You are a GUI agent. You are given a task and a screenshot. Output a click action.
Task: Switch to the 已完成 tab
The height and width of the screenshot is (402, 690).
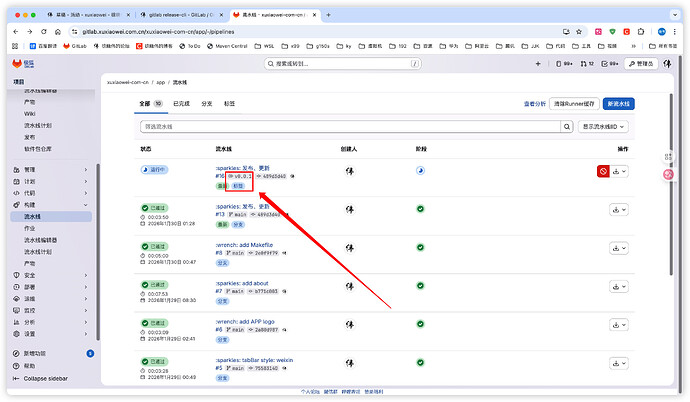click(181, 103)
